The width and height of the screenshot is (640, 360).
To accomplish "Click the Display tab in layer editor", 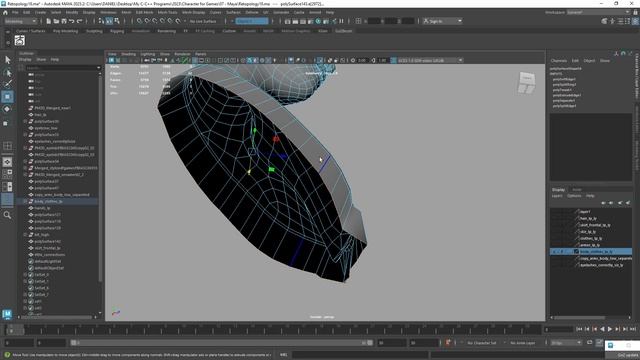I will pos(558,190).
